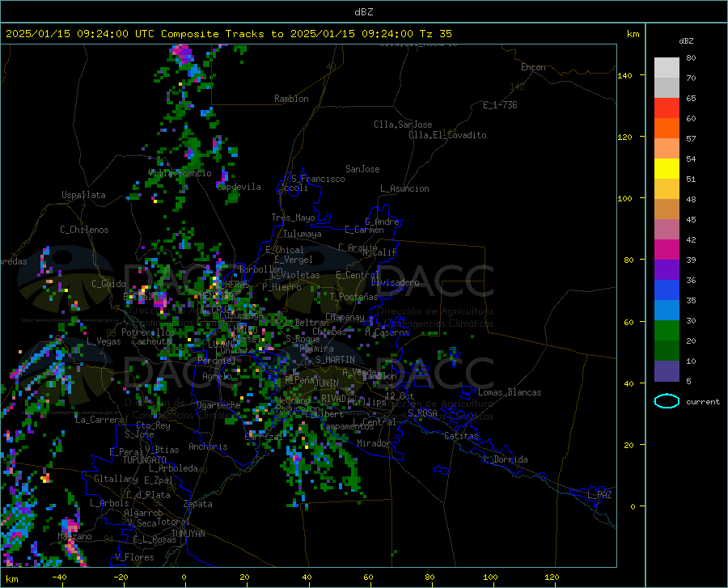Click the Perdriel place label

(x=217, y=361)
